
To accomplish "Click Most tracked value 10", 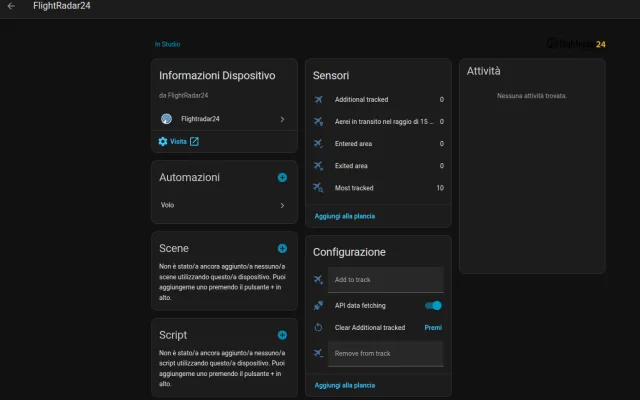I will 440,188.
